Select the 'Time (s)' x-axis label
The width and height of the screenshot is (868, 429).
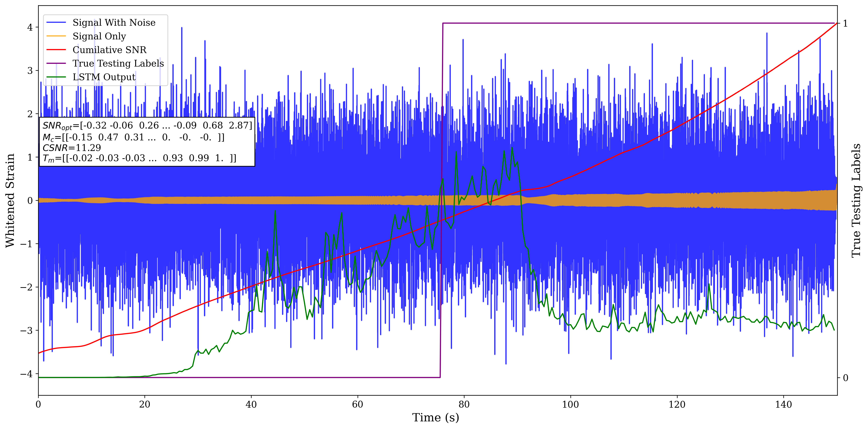[435, 418]
